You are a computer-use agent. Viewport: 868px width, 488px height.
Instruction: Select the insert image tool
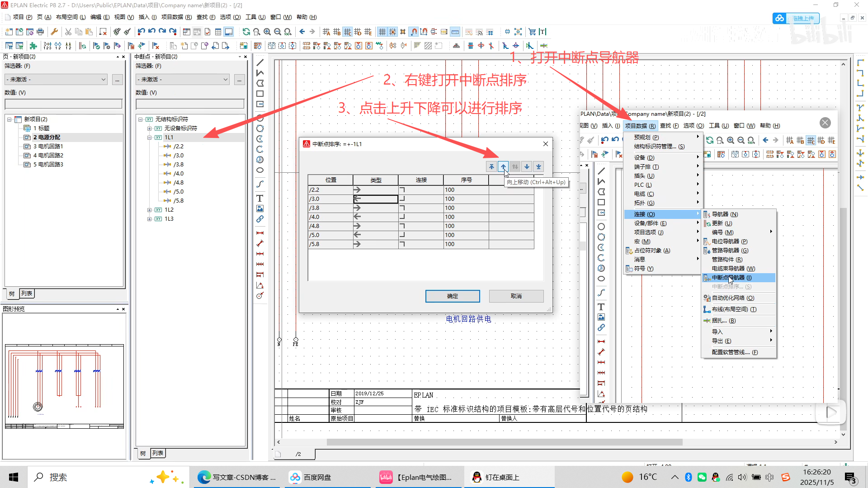(260, 208)
